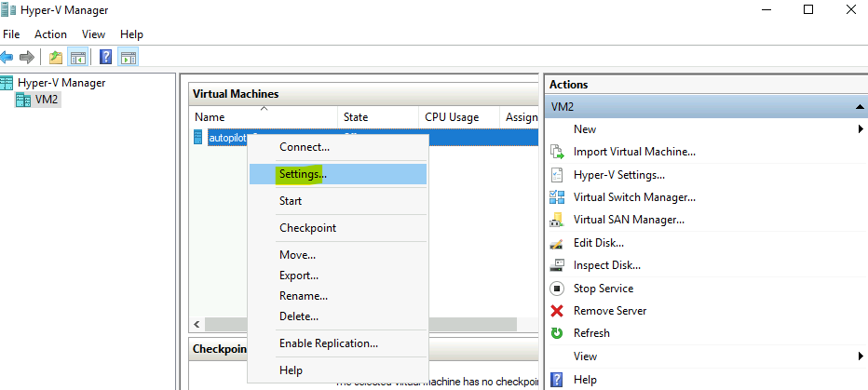Toggle the Show/Hide Action Pane icon
The height and width of the screenshot is (390, 868).
(129, 57)
